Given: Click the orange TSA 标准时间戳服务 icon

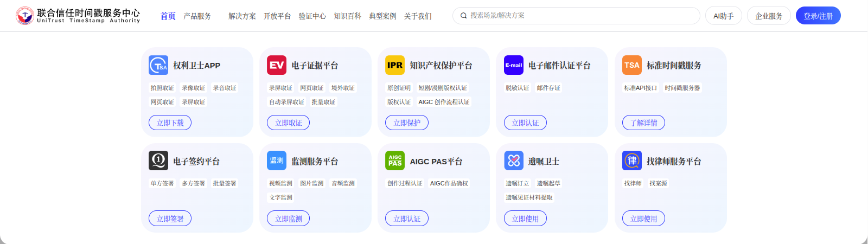Looking at the screenshot, I should [632, 65].
